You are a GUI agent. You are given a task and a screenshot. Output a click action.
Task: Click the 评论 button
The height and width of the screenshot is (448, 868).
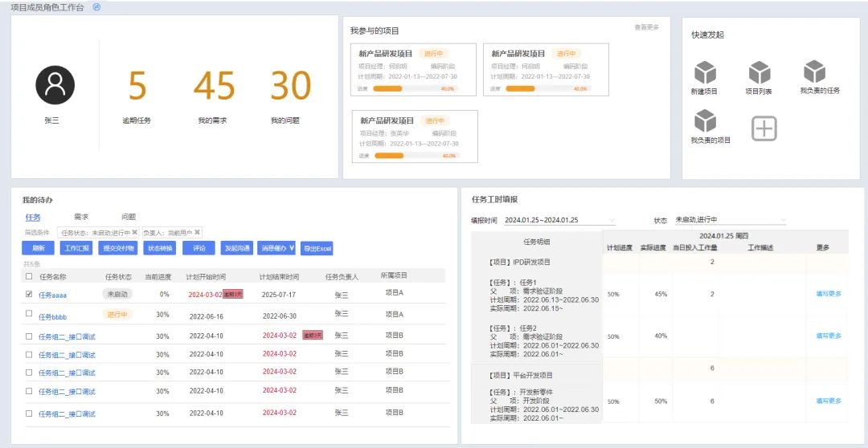[199, 248]
